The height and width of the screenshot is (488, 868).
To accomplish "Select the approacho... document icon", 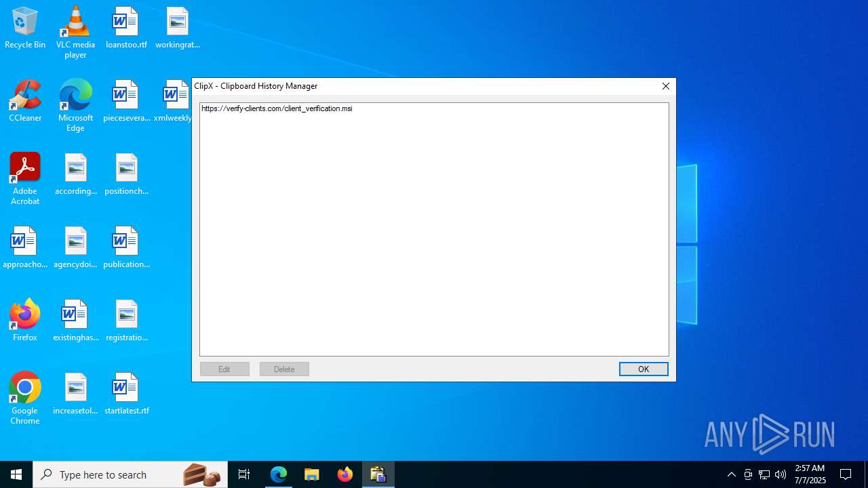I will (25, 248).
